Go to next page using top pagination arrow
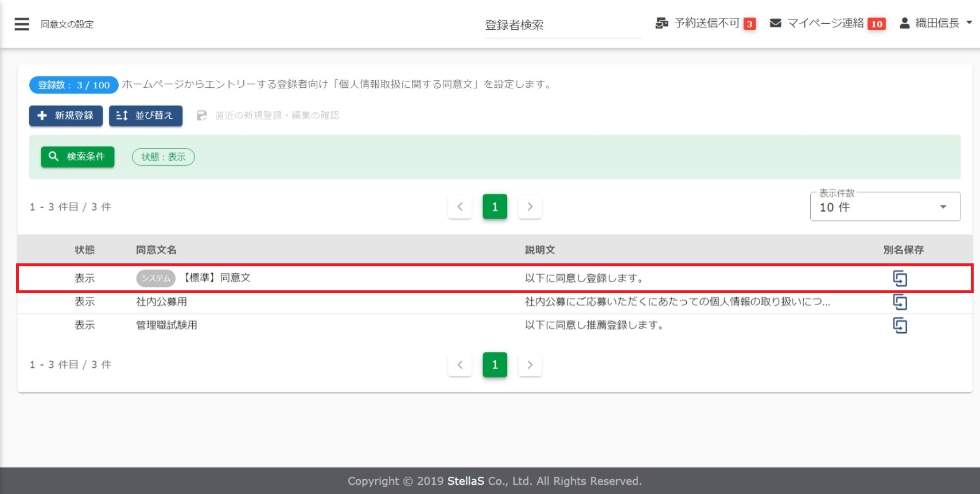Viewport: 980px width, 494px height. 530,207
